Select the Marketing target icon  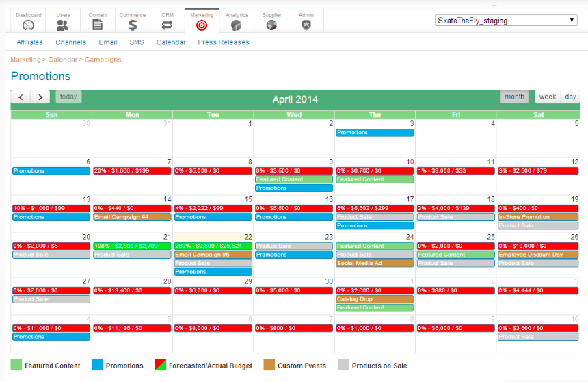click(x=202, y=25)
